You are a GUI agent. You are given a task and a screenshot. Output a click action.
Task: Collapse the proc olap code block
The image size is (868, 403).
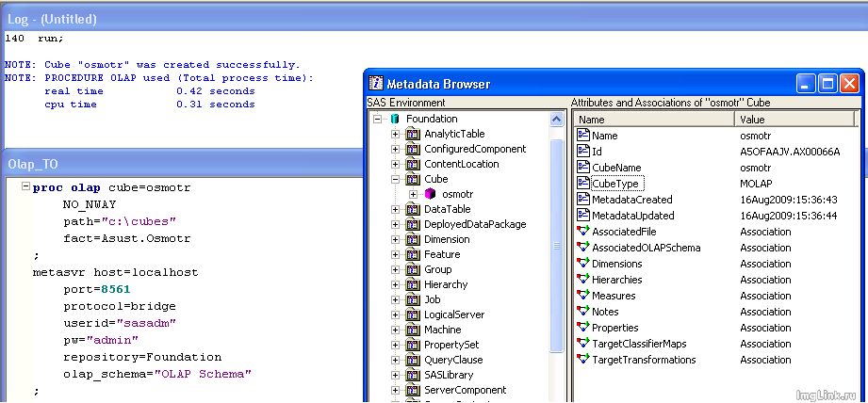coord(25,187)
